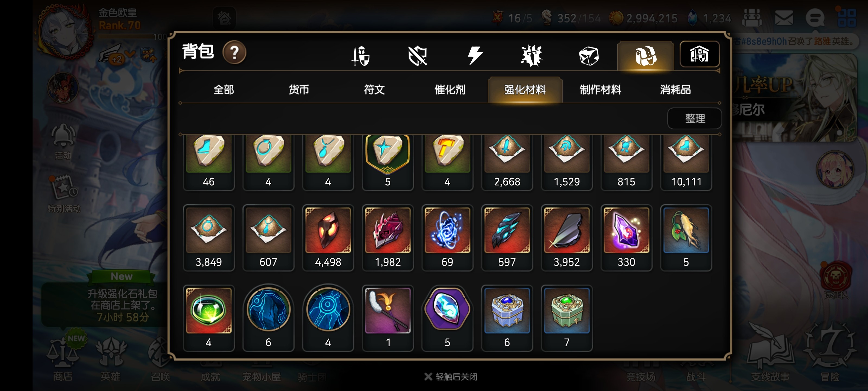868x391 pixels.
Task: Select the purple crystal item with 330
Action: click(x=626, y=238)
